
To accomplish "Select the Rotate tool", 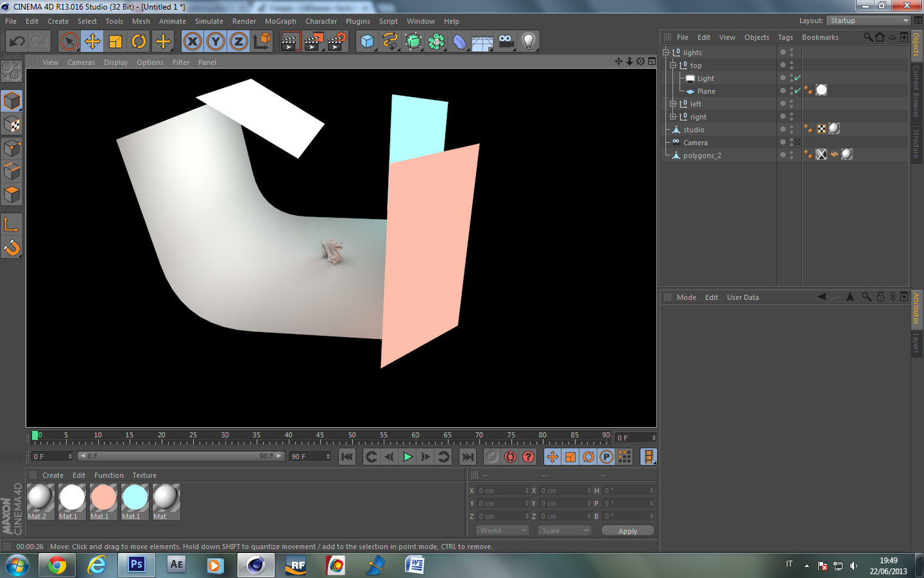I will click(x=139, y=42).
